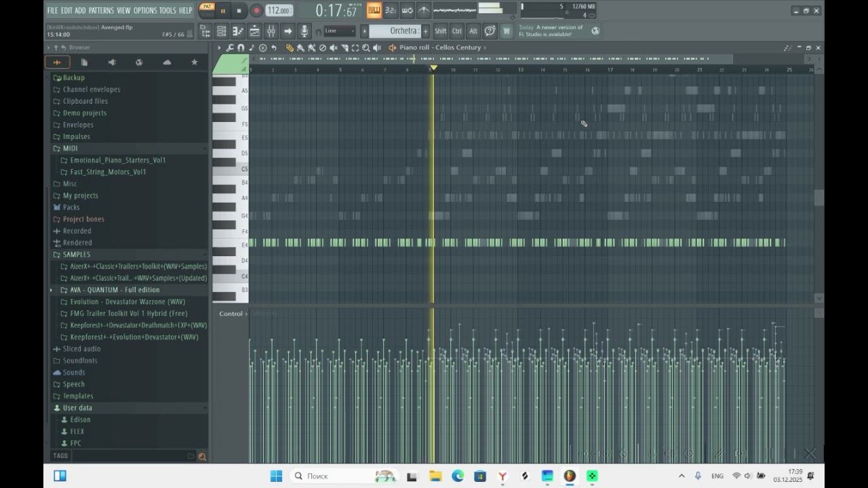Viewport: 868px width, 488px height.
Task: Click the record button in transport
Action: coord(256,11)
